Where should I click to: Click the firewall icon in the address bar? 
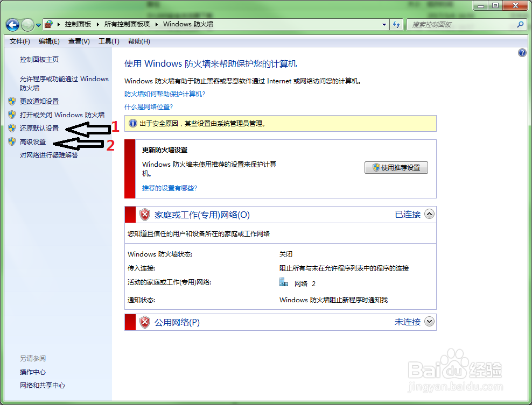pyautogui.click(x=49, y=24)
